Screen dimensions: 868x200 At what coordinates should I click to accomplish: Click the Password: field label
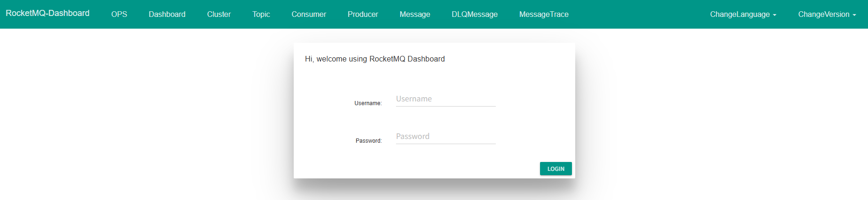pyautogui.click(x=368, y=141)
